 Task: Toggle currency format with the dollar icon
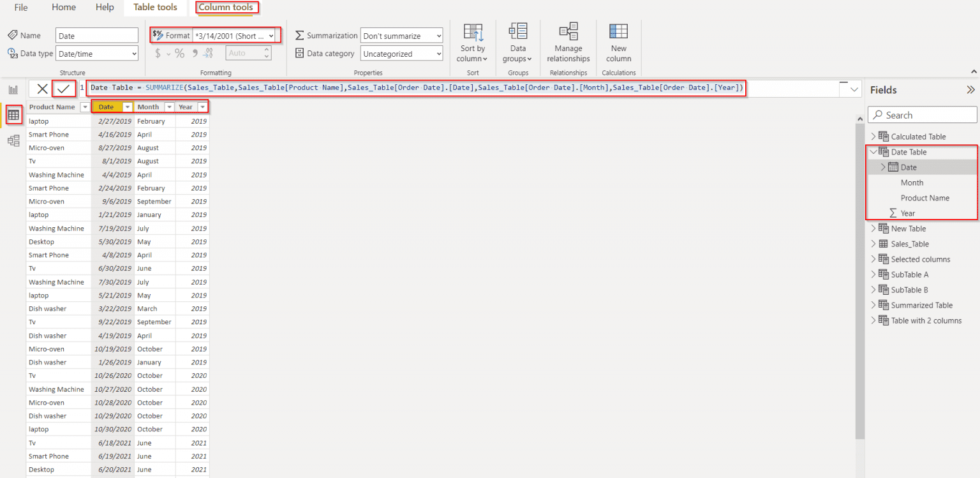click(x=158, y=52)
